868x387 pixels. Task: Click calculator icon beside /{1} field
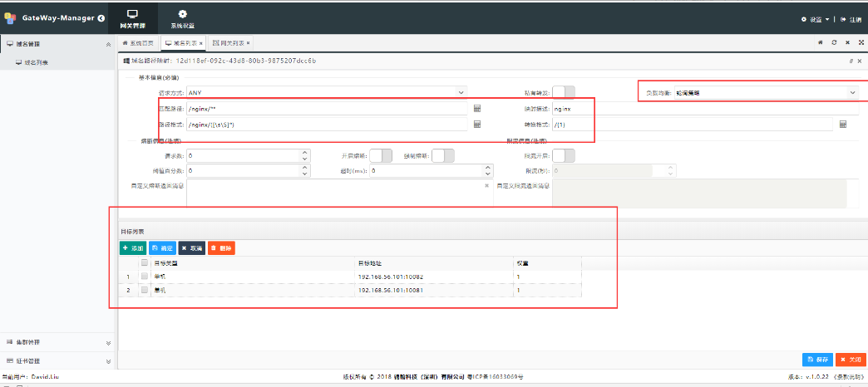pos(843,125)
